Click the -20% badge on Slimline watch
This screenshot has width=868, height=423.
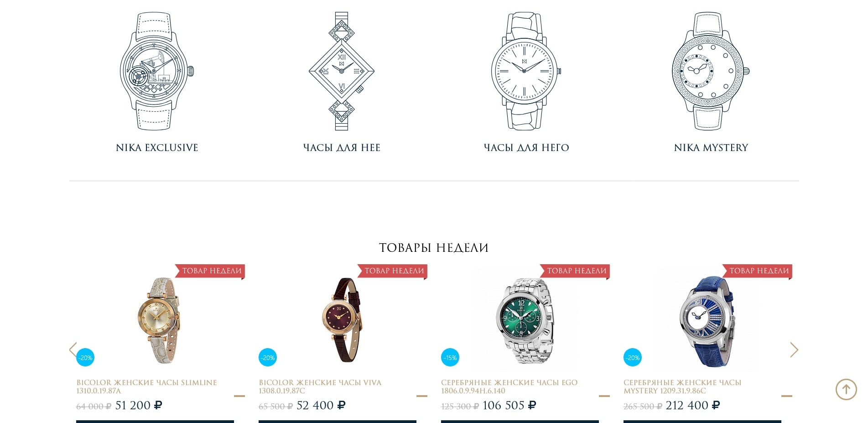(x=85, y=357)
